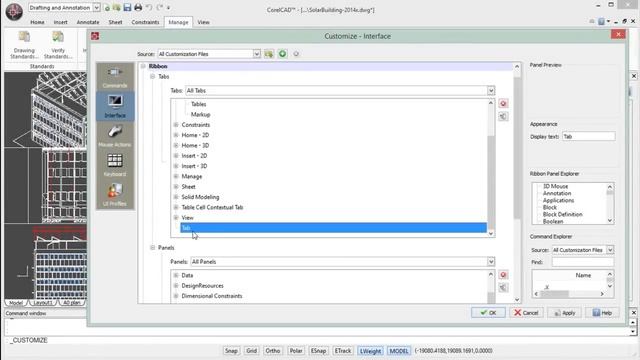Click the Apply button
This screenshot has width=640, height=360.
click(564, 313)
